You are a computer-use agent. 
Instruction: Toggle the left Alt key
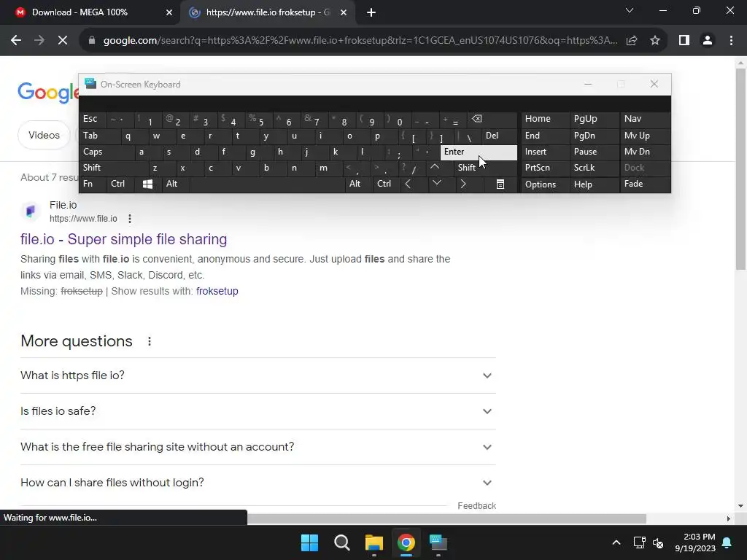(175, 184)
